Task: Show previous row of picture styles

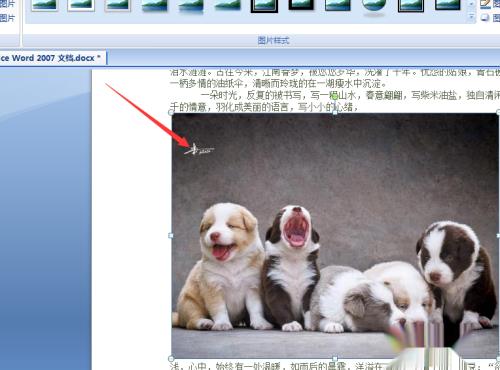Action: pyautogui.click(x=471, y=4)
